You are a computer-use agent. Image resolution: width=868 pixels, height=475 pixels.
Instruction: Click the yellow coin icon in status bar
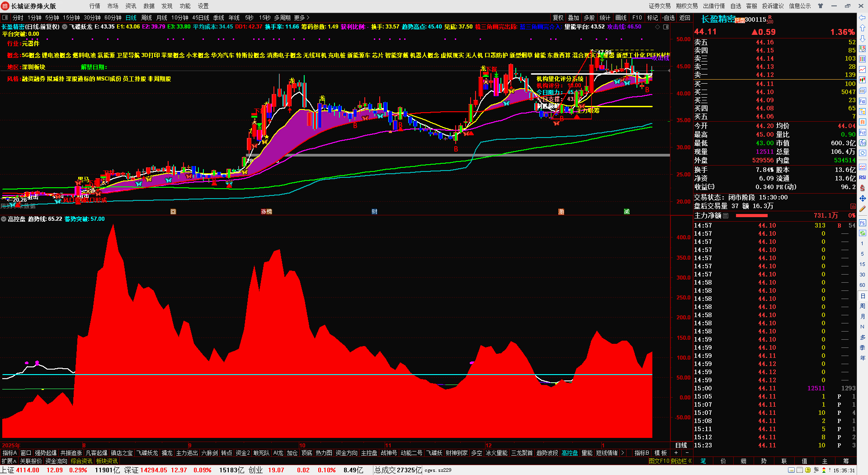(808, 470)
